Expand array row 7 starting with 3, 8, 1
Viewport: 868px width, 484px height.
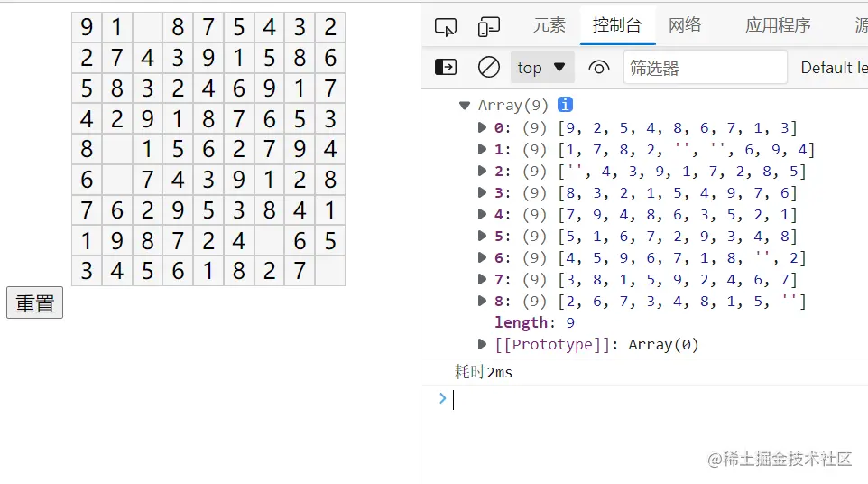click(482, 278)
